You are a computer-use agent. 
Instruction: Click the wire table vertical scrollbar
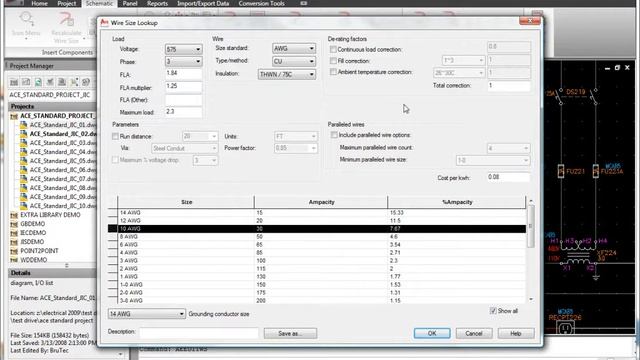point(531,250)
